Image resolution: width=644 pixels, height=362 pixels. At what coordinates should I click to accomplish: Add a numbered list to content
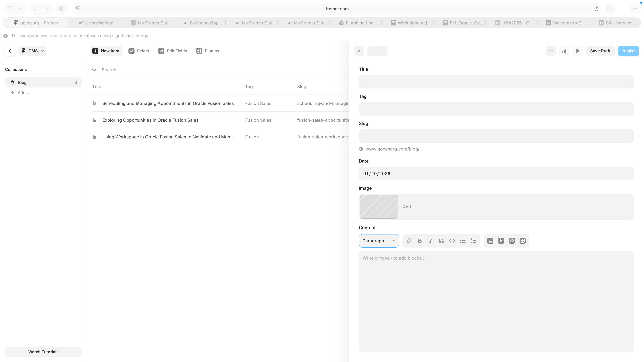473,241
